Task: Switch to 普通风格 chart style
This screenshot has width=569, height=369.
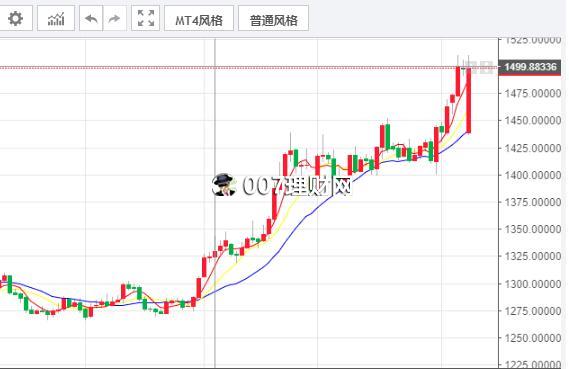Action: coord(274,19)
